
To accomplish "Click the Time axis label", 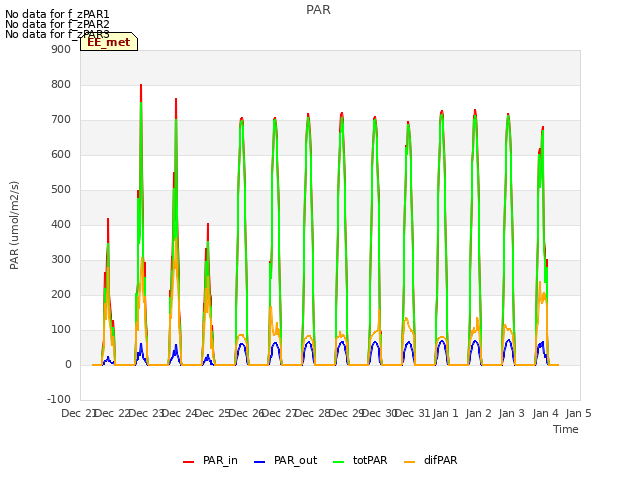I will click(x=566, y=429).
